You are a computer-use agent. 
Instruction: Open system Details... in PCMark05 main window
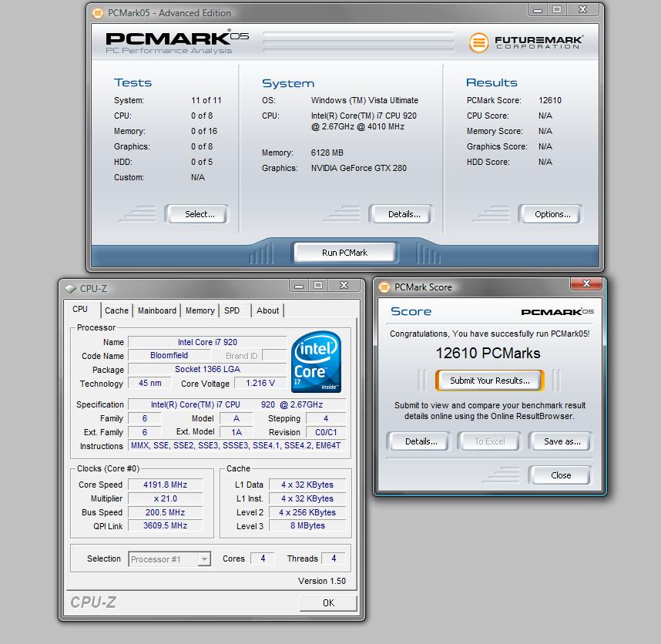pyautogui.click(x=401, y=214)
